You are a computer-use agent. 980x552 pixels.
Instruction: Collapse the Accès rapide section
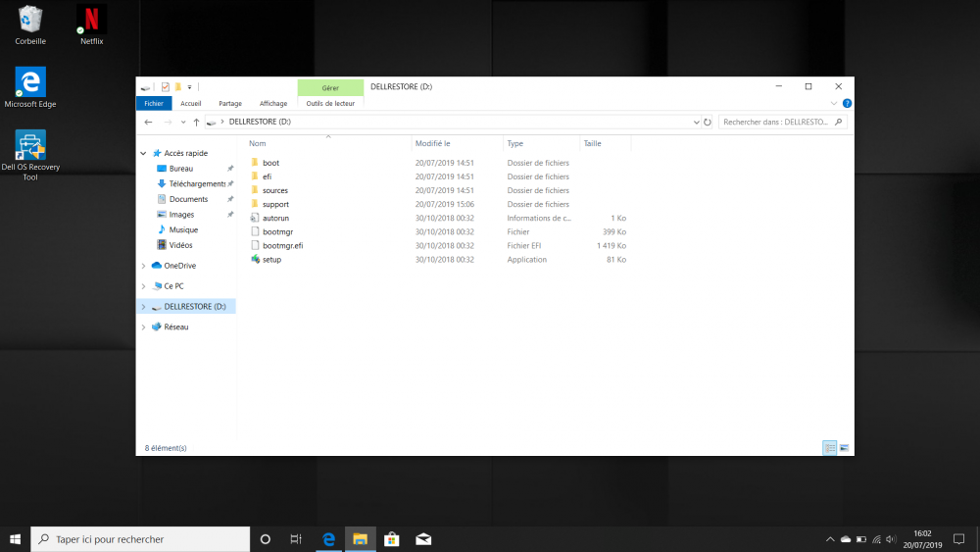[144, 154]
